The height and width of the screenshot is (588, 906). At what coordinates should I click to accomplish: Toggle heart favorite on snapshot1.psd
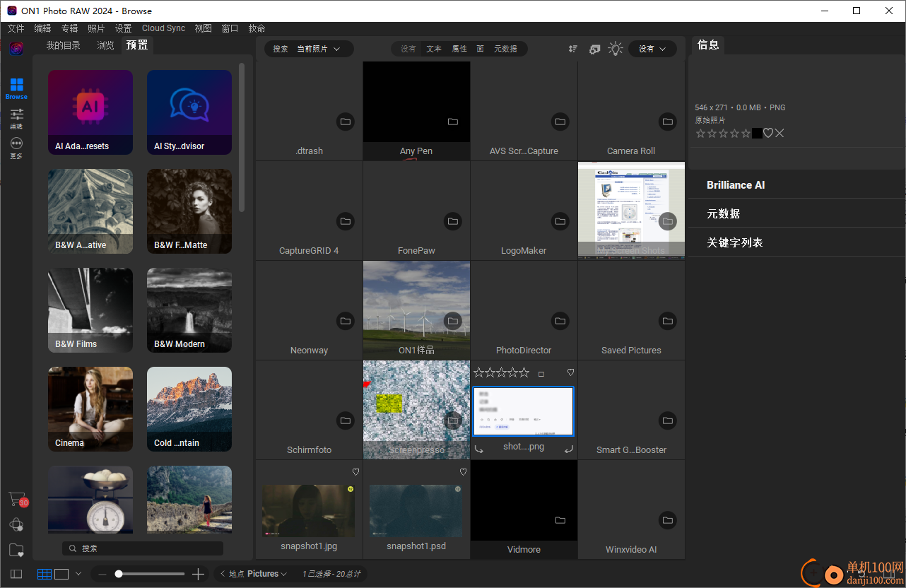coord(464,472)
